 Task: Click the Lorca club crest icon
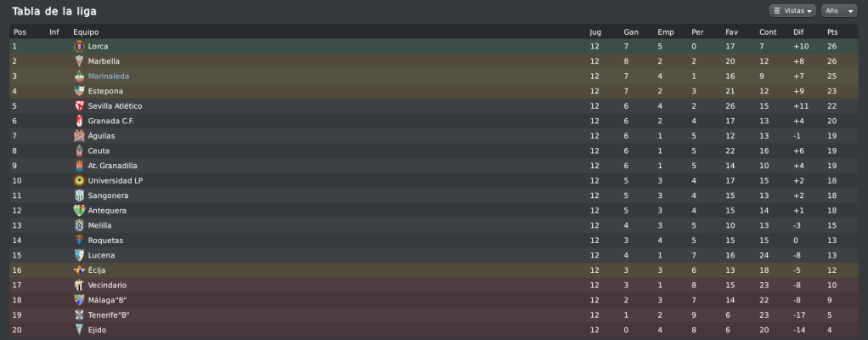[80, 47]
